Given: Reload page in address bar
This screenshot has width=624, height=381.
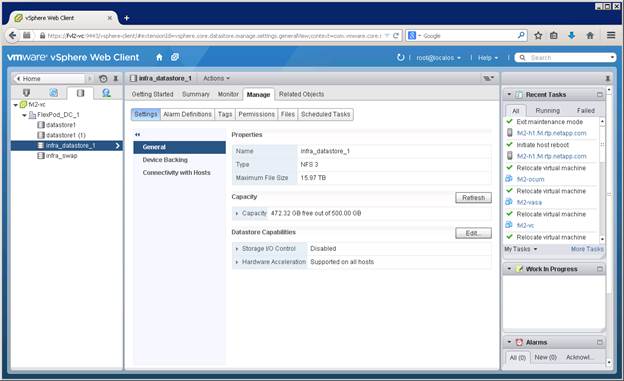Looking at the screenshot, I should point(396,35).
